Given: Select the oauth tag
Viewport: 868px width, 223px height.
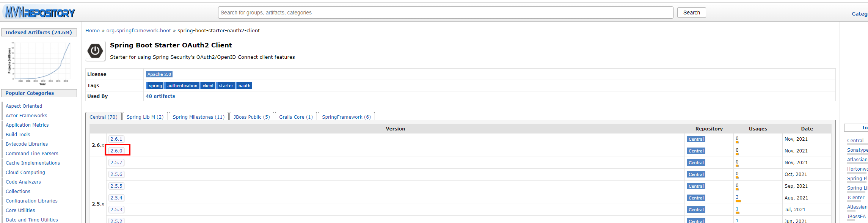Looking at the screenshot, I should (x=244, y=86).
